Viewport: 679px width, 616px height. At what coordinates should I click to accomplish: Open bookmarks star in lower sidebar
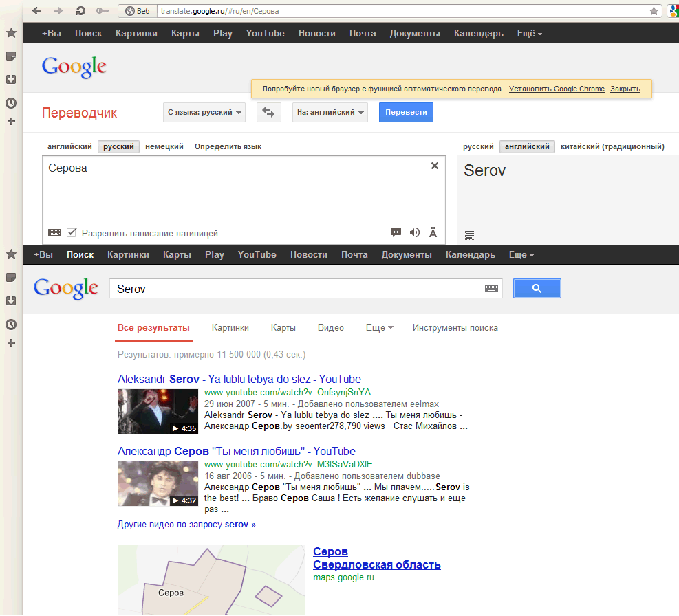pyautogui.click(x=11, y=254)
